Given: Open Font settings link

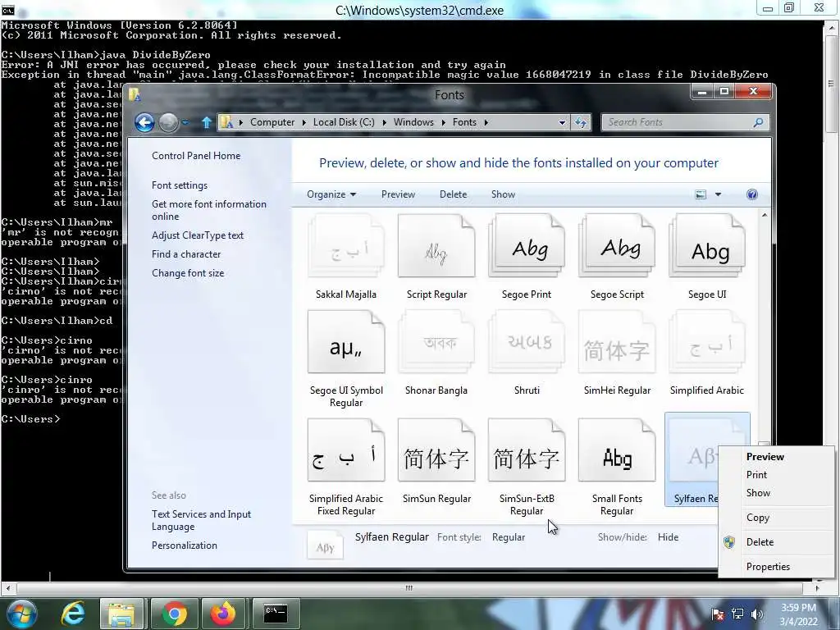Looking at the screenshot, I should 180,185.
